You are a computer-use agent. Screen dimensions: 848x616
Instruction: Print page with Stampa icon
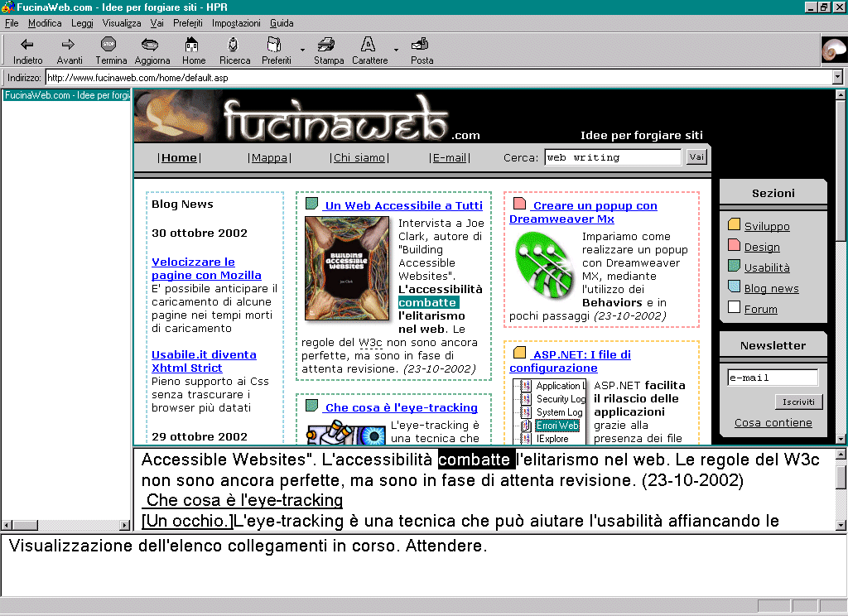328,45
